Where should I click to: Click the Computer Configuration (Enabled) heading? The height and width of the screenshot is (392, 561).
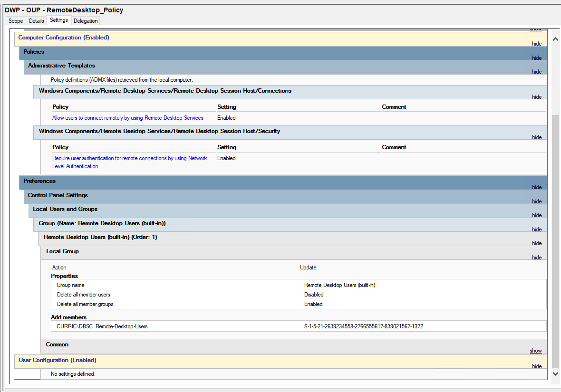pyautogui.click(x=64, y=38)
